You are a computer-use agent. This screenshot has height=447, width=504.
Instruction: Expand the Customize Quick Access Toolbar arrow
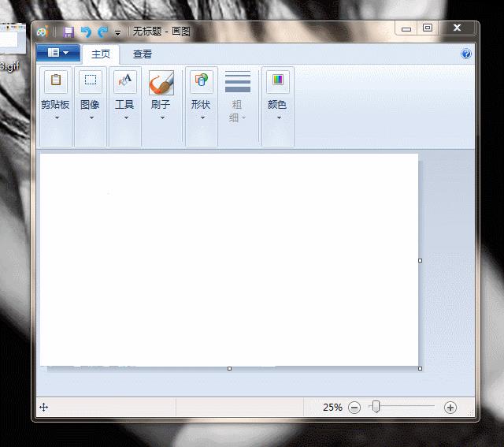118,33
